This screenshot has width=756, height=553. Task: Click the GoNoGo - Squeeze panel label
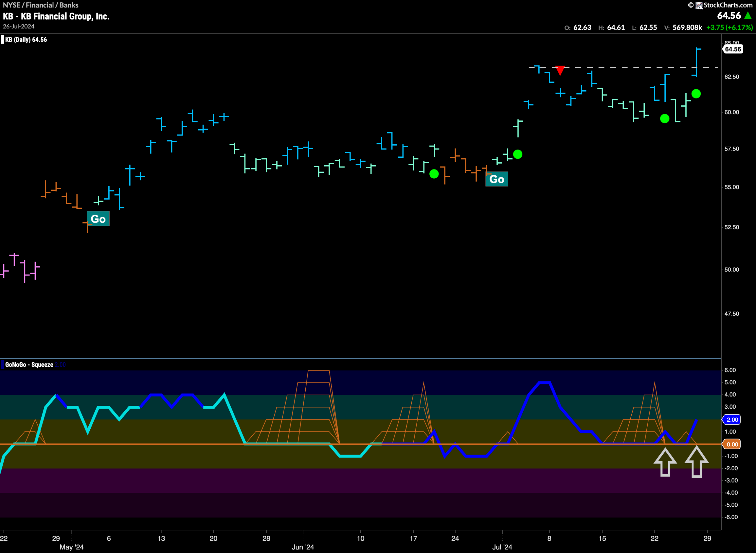tap(29, 365)
